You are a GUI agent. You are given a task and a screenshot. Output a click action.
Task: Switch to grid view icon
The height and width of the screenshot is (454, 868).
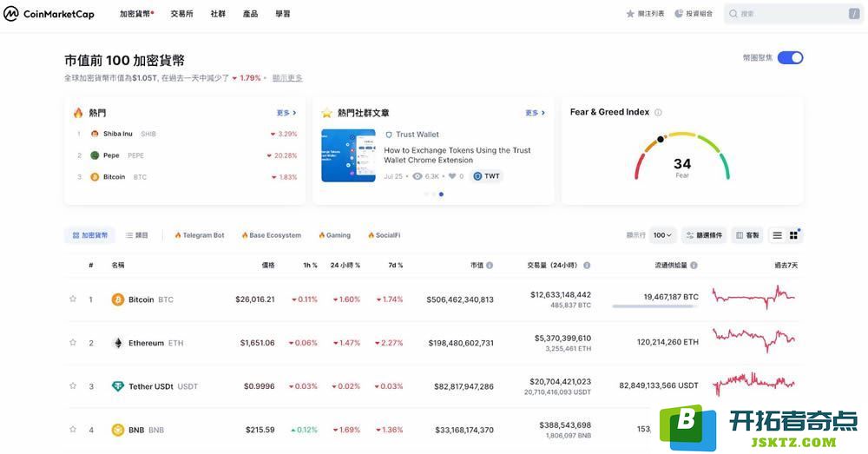[793, 235]
